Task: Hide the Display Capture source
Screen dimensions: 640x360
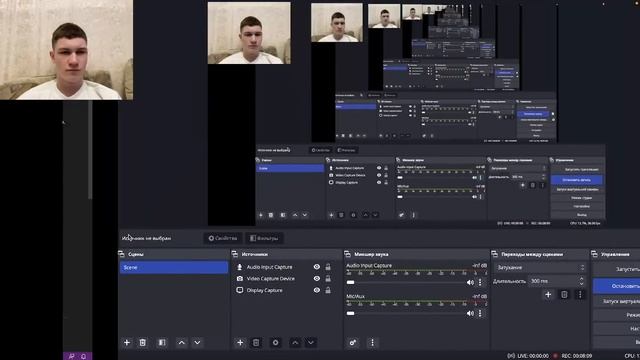Action: point(317,290)
